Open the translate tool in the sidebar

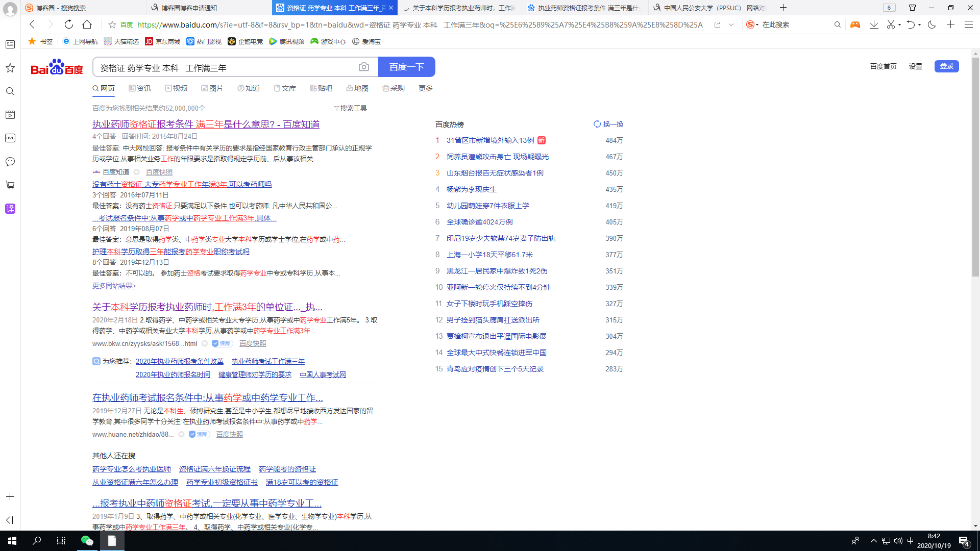10,209
